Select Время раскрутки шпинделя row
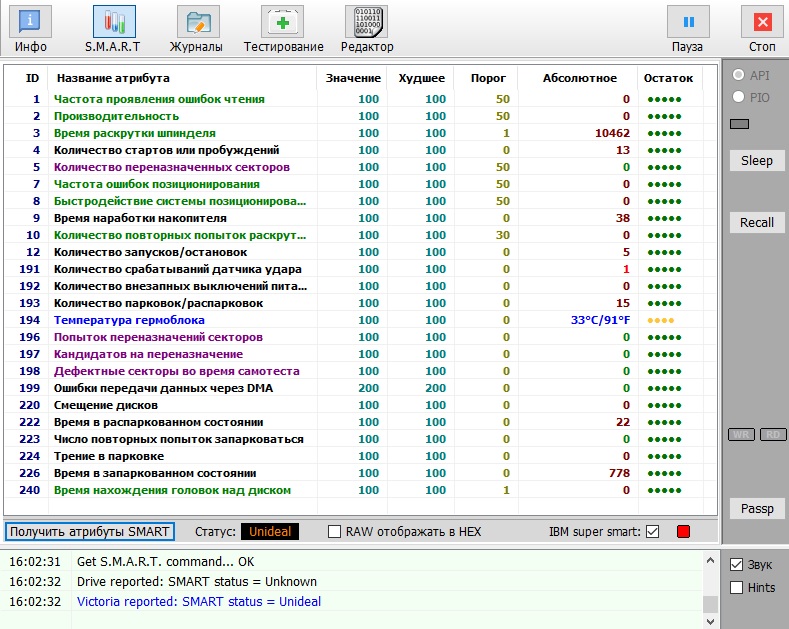 (x=360, y=133)
